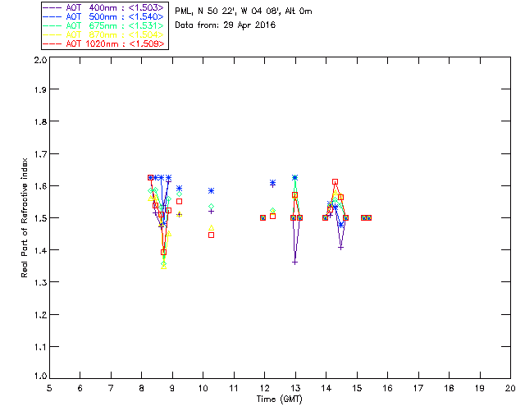Click the y-axis tick label 1.7
Image resolution: width=525 pixels, height=420 pixels.
pyautogui.click(x=40, y=154)
